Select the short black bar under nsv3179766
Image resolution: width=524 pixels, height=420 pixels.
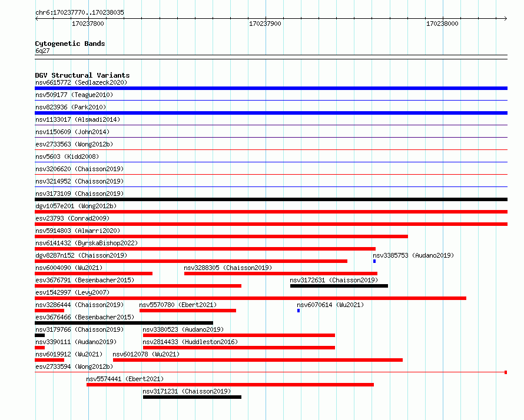click(x=40, y=335)
